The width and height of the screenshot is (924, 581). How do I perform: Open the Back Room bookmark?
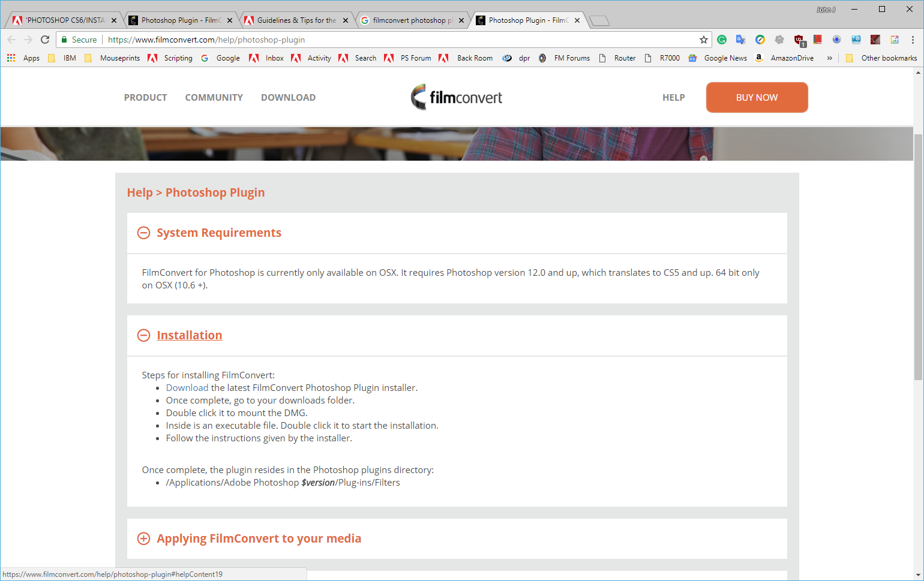click(x=466, y=58)
